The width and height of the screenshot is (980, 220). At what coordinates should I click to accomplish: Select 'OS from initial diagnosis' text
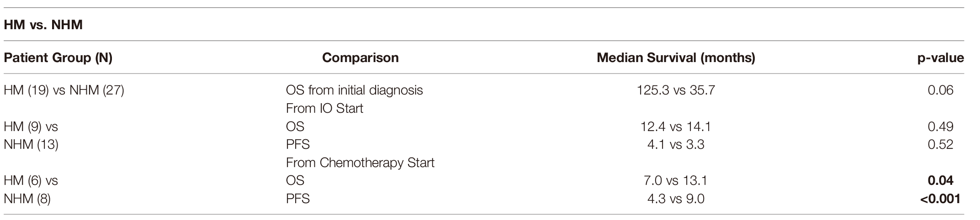pyautogui.click(x=354, y=90)
